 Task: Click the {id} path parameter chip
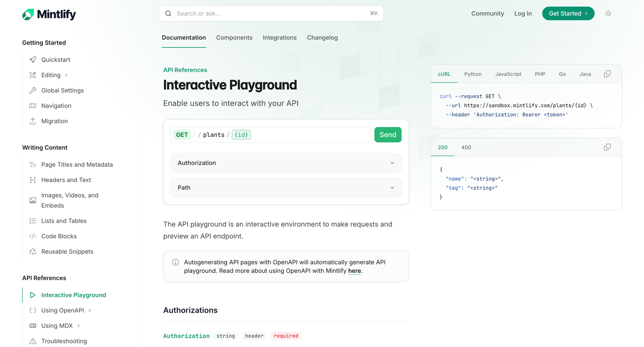point(241,135)
